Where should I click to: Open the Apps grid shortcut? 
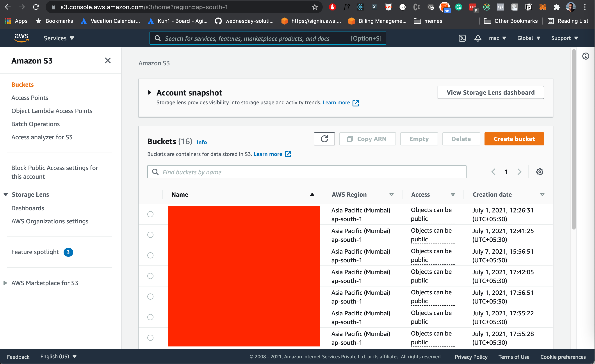click(x=16, y=21)
